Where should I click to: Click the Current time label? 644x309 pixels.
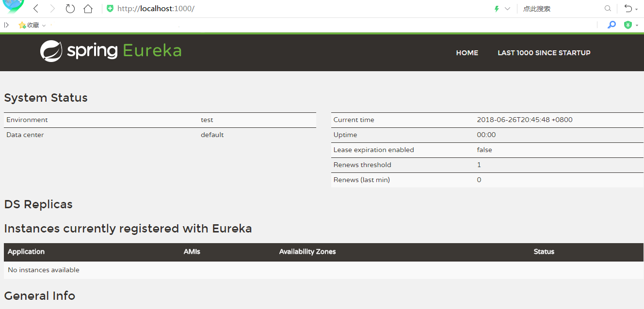click(354, 120)
